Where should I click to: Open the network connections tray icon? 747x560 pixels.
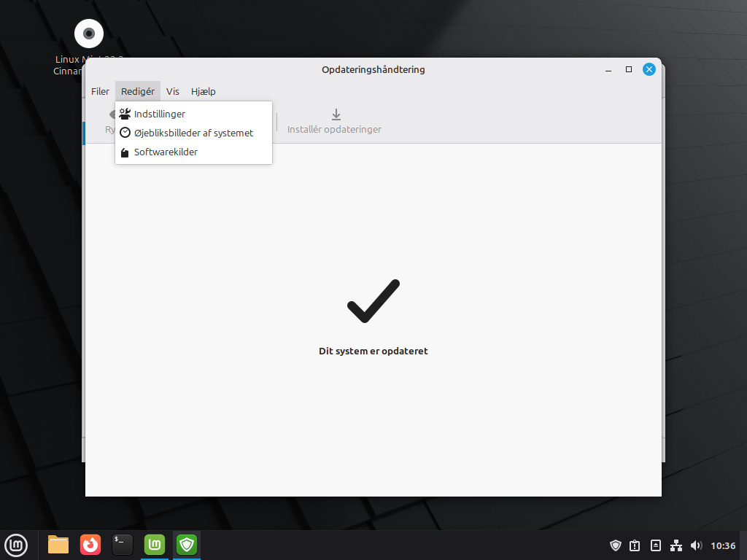pos(676,545)
